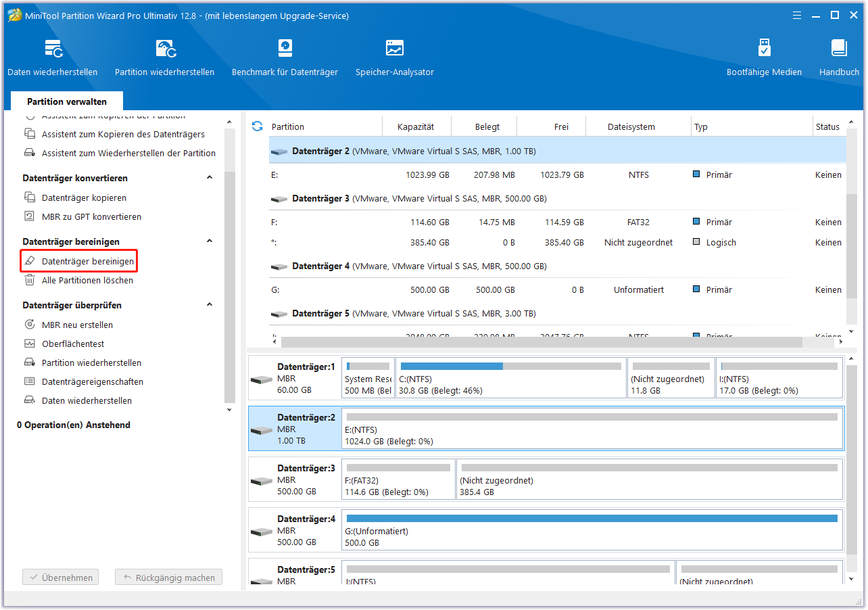868x610 pixels.
Task: Select partition E: row in table
Action: (x=557, y=175)
